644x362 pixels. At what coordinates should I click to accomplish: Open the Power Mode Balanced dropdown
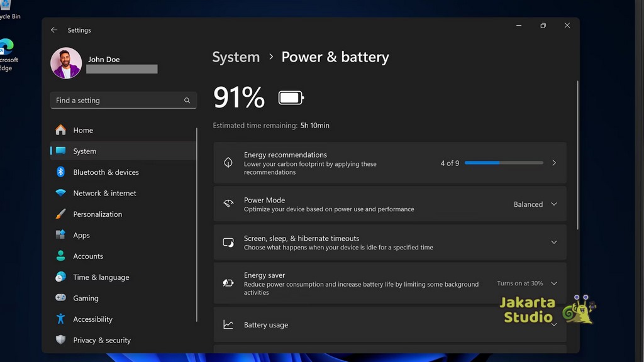click(x=535, y=204)
